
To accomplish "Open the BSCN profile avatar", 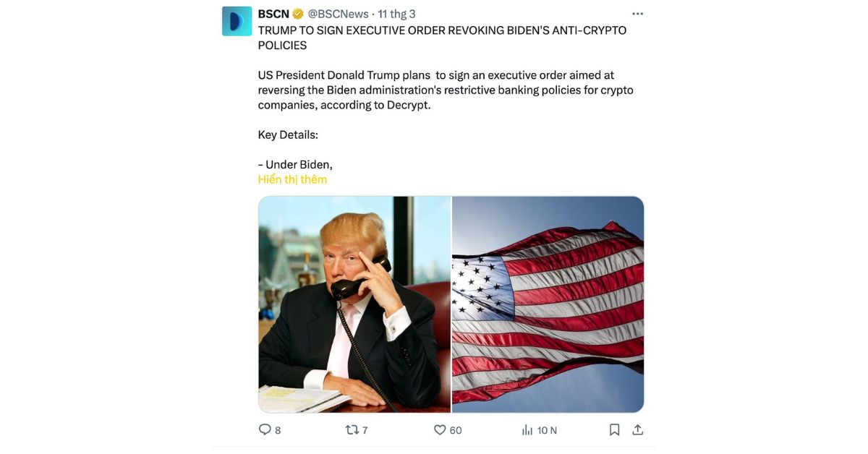I will click(x=237, y=21).
